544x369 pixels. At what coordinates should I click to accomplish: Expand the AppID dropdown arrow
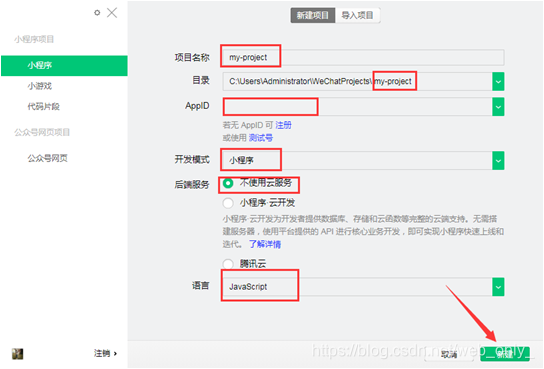point(498,107)
